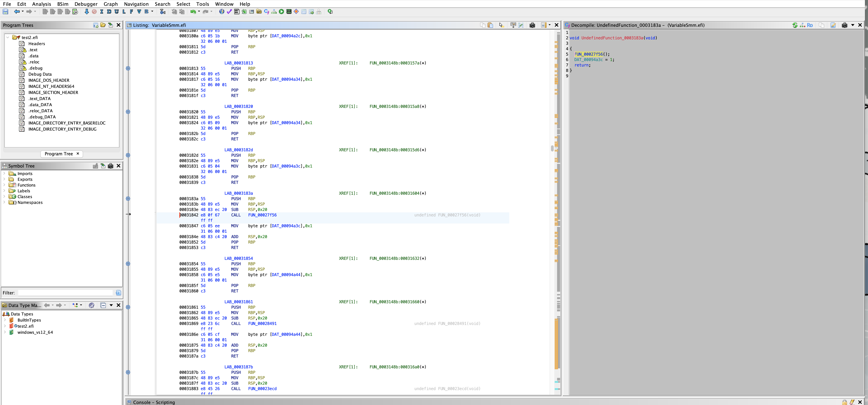
Task: Click the Listing vertical scrollbar thumb
Action: point(552,148)
